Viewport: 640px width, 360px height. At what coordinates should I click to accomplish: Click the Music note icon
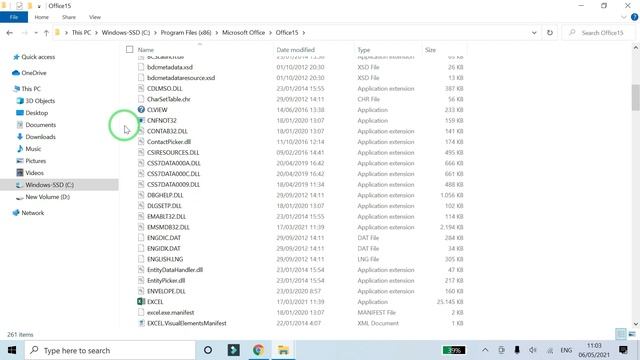(x=20, y=149)
